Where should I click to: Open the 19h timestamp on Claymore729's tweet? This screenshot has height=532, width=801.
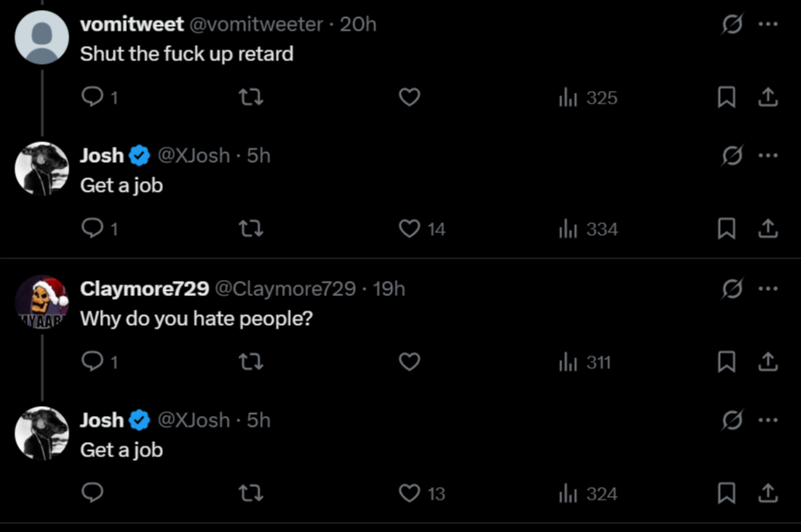click(x=388, y=289)
